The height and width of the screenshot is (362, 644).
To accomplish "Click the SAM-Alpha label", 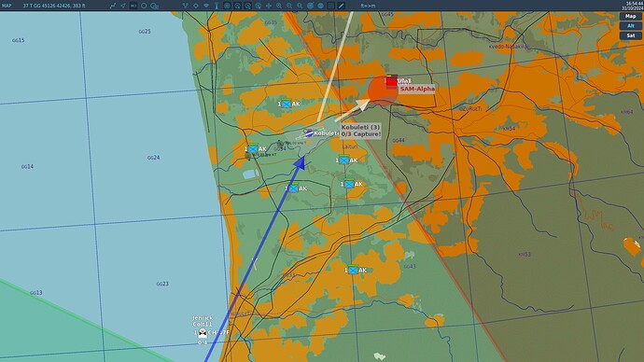I will [417, 89].
